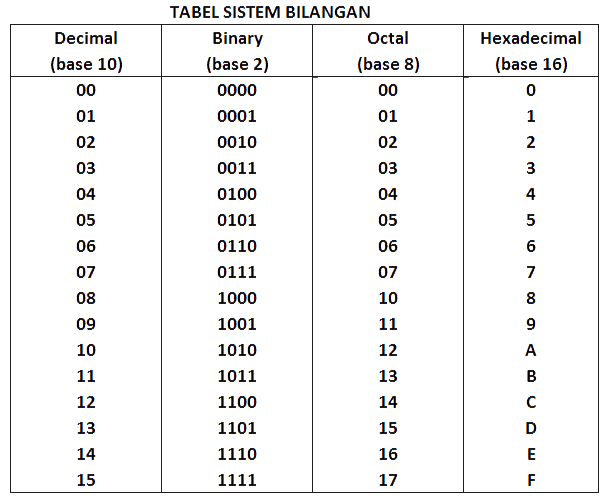Click hexadecimal cell "B"
The image size is (616, 499).
click(531, 376)
